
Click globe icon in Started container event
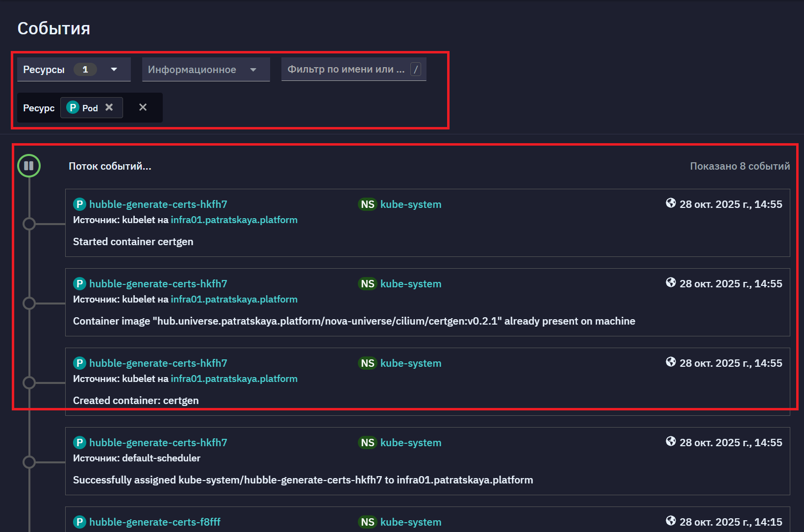[671, 203]
